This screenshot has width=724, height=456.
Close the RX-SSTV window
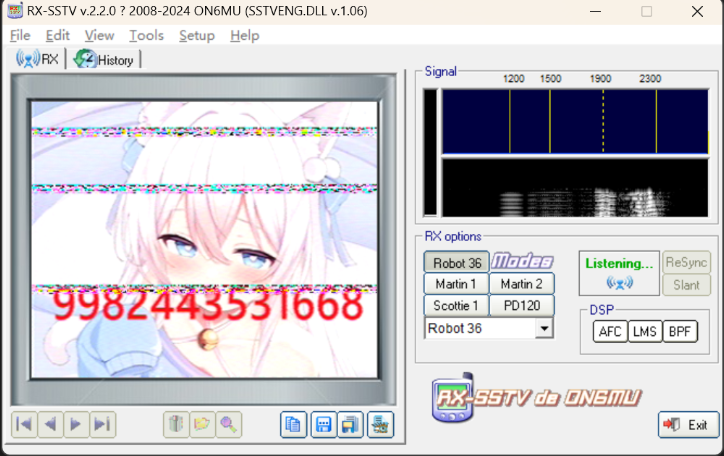point(697,12)
